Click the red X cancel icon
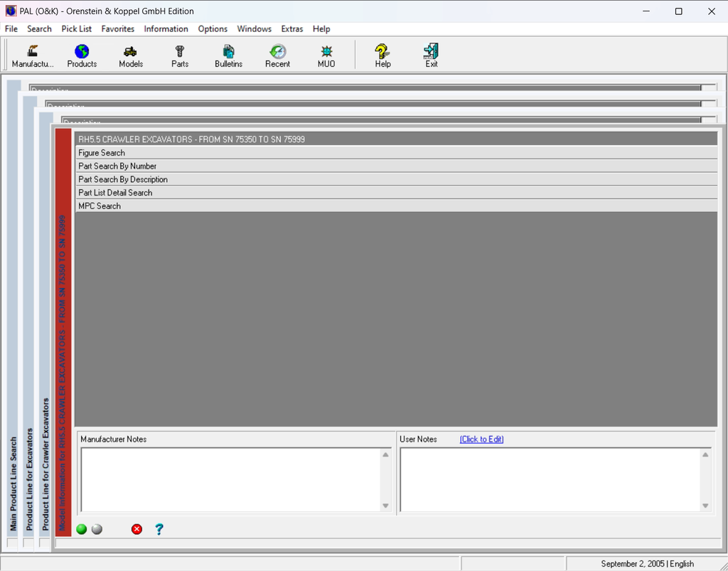This screenshot has width=728, height=571. pos(136,529)
